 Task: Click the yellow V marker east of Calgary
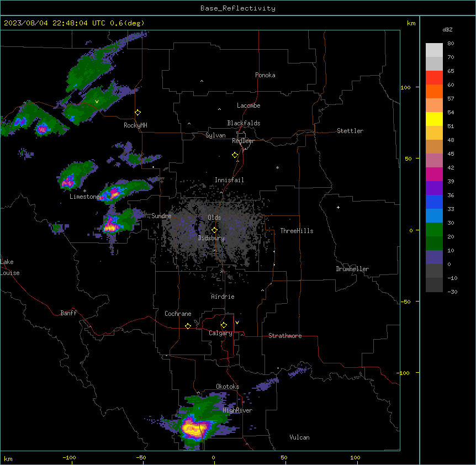(x=237, y=323)
